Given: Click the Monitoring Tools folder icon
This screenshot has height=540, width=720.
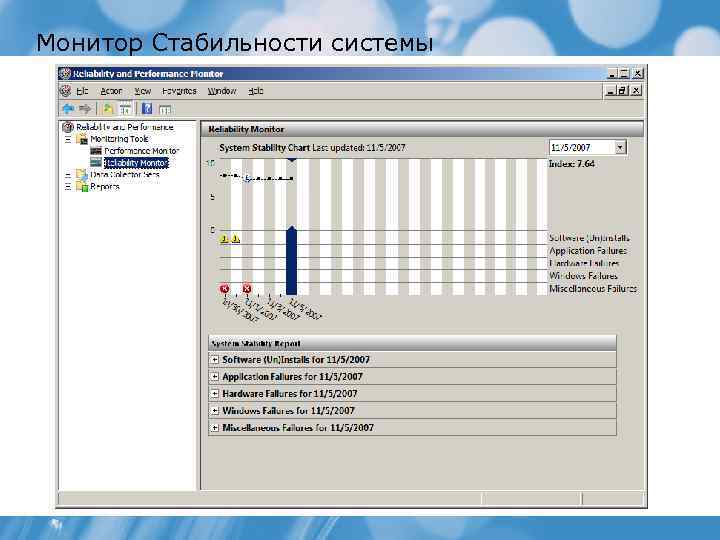Looking at the screenshot, I should point(82,139).
